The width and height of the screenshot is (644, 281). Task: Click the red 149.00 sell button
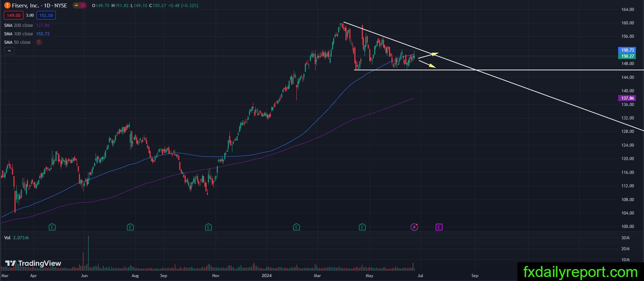pyautogui.click(x=14, y=15)
